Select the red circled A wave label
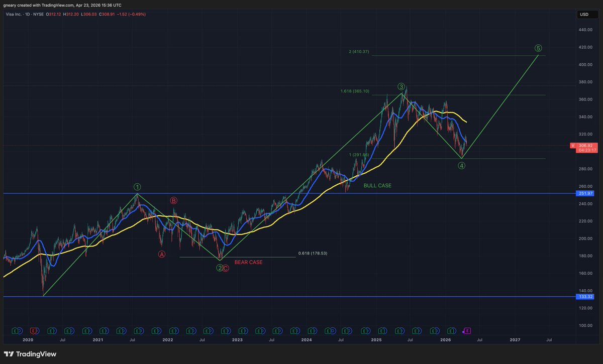Screen dimensions: 603x364 point(162,254)
